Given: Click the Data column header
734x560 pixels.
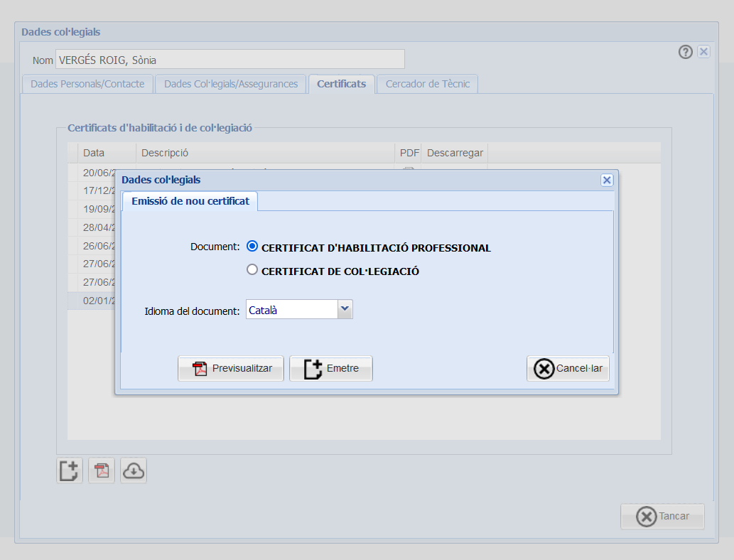Looking at the screenshot, I should pyautogui.click(x=107, y=153).
